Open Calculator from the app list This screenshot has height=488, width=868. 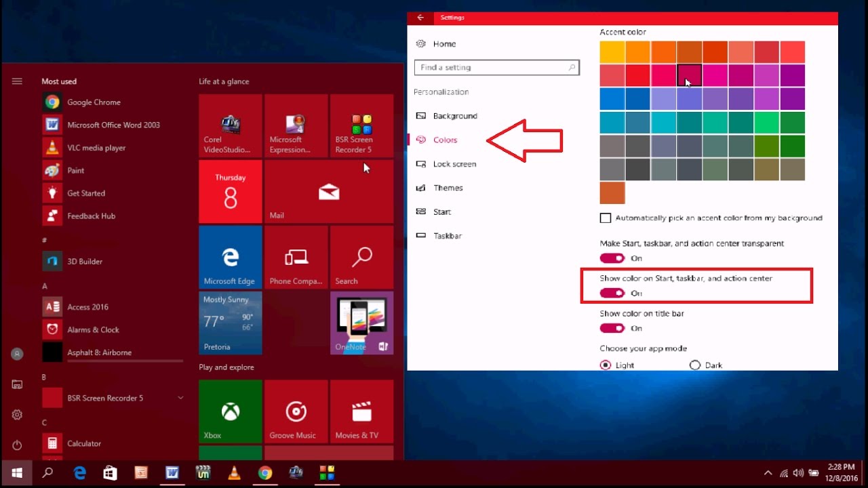click(112, 443)
